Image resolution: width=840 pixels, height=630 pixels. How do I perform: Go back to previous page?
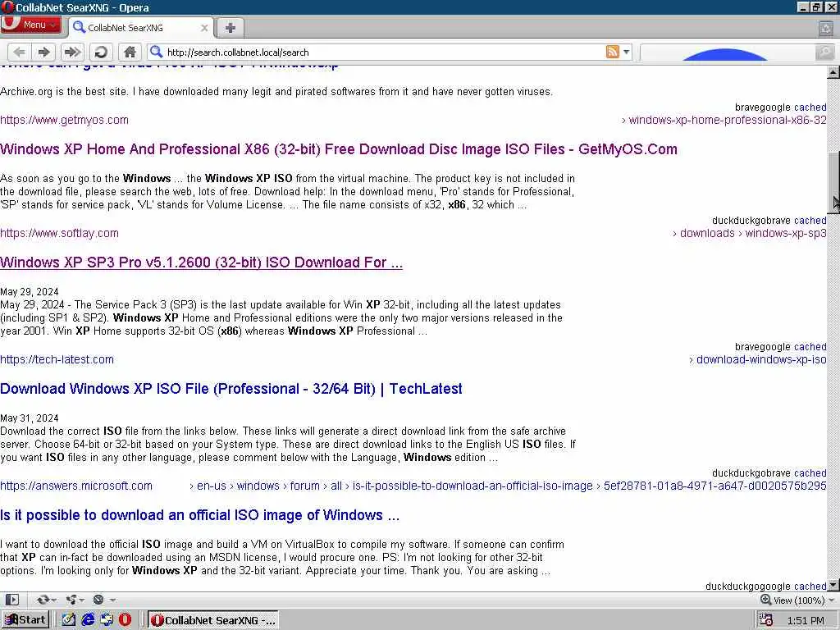tap(20, 52)
